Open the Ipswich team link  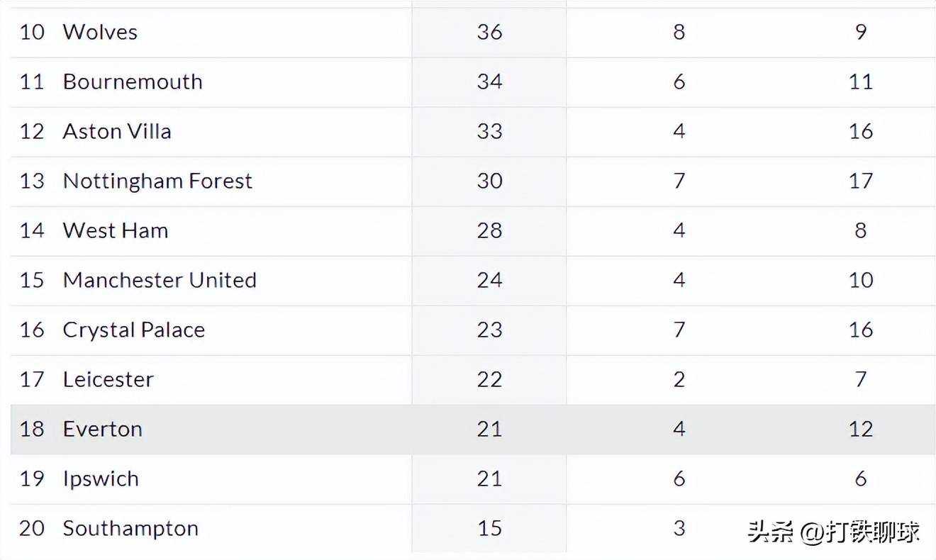coord(101,478)
